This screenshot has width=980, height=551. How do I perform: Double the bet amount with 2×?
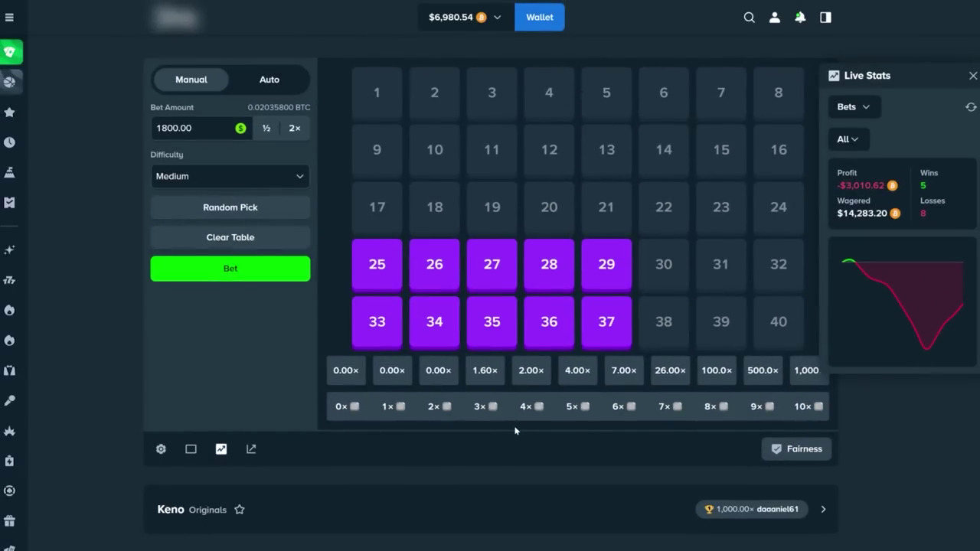[295, 129]
